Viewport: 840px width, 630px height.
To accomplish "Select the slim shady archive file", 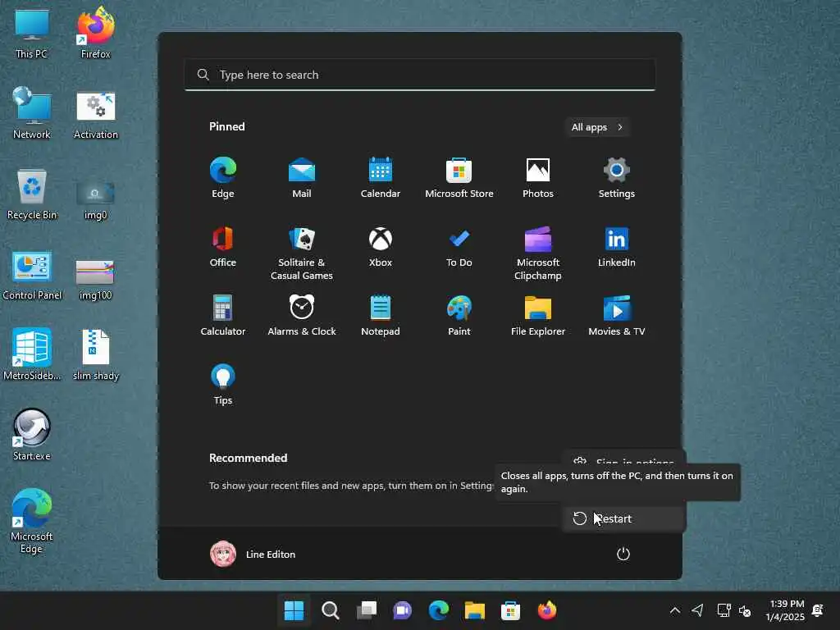I will 96,354.
